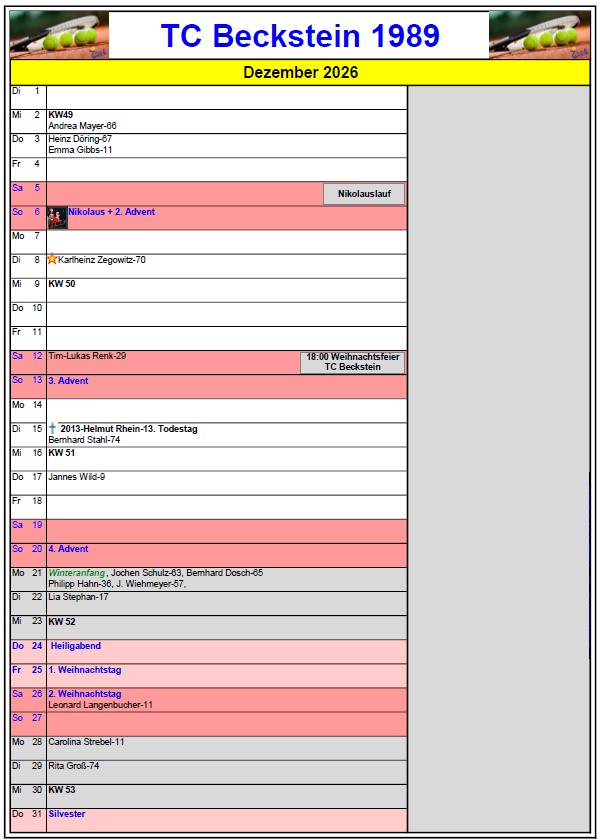
Task: Click the Heiligabend entry on December 24
Action: coord(76,646)
